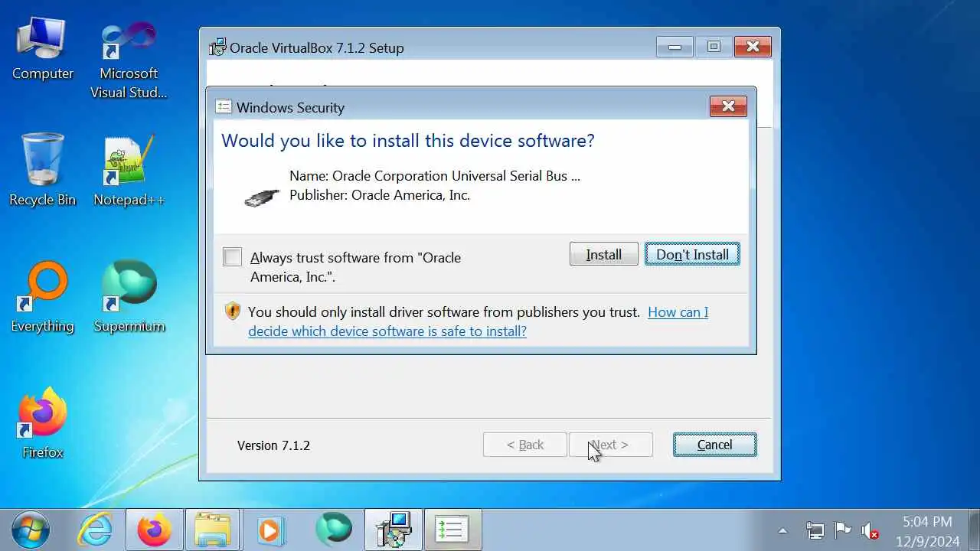This screenshot has width=980, height=551.
Task: Launch Internet Explorer from the taskbar
Action: [96, 530]
